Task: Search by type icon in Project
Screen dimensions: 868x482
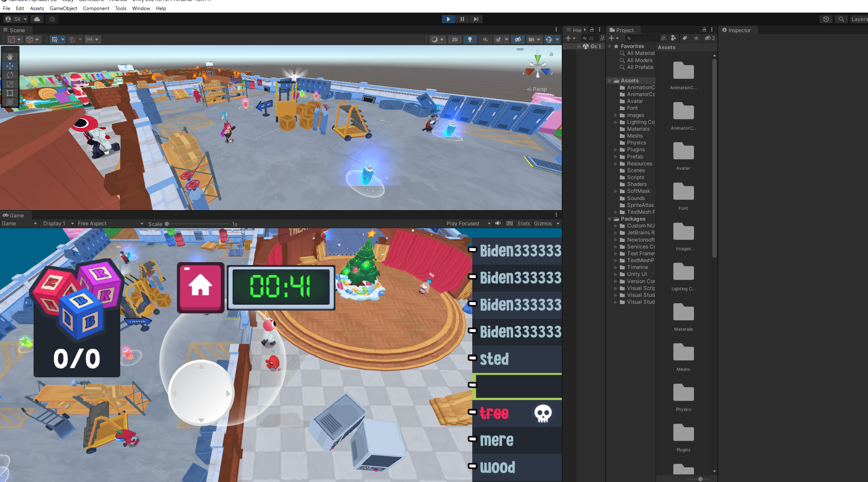Action: [x=673, y=38]
